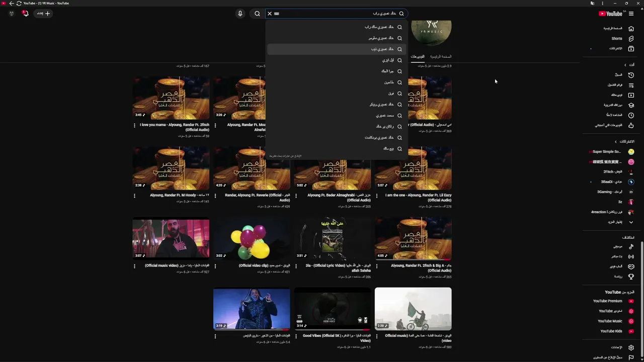Play 'I love you mama' video thumbnail
This screenshot has width=644, height=362.
[171, 98]
